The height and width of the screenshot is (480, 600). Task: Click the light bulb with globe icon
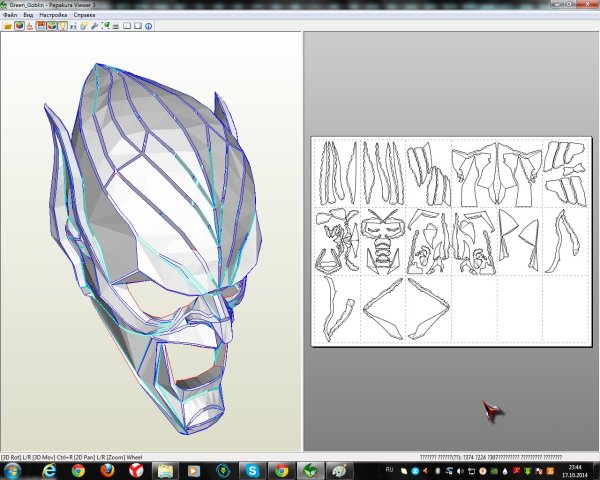pyautogui.click(x=83, y=26)
